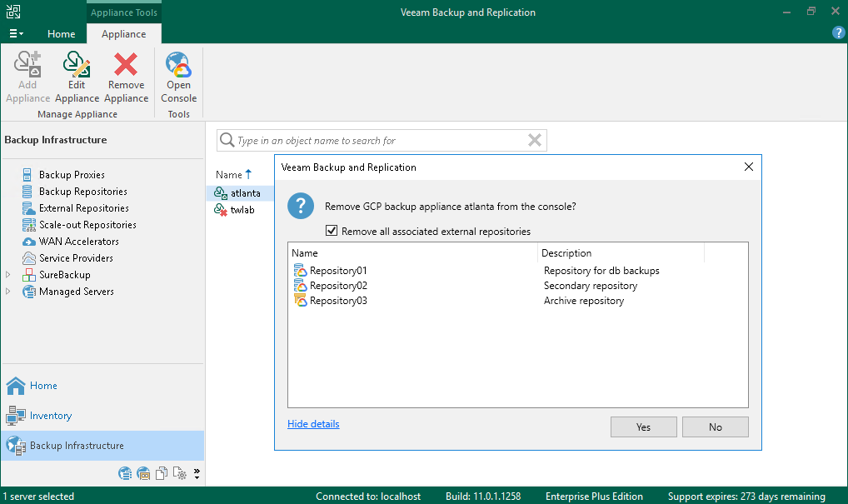This screenshot has height=504, width=848.
Task: Minimize the Veeam application window
Action: 787,12
